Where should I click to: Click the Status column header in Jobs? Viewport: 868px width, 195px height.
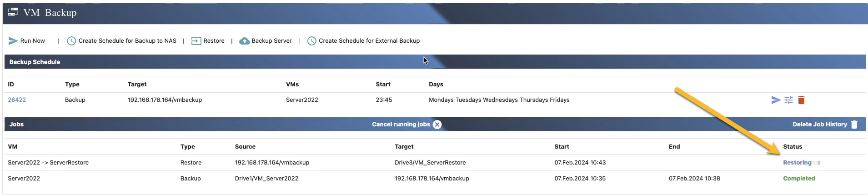click(x=793, y=147)
